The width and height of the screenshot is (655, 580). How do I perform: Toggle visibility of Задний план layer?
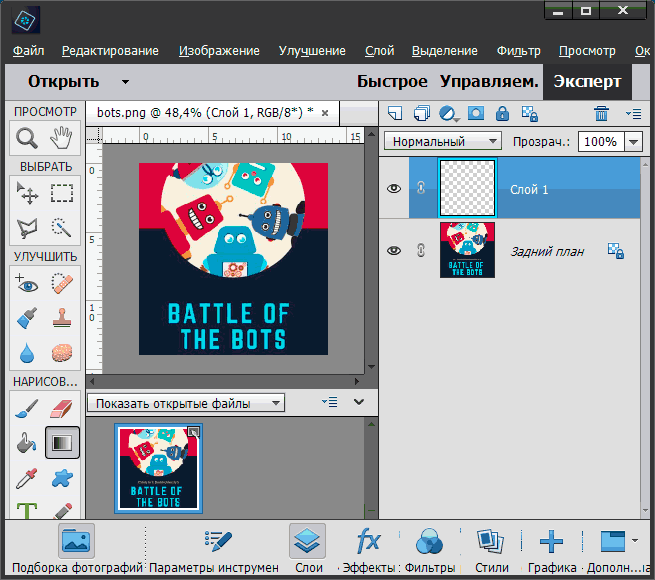click(x=394, y=251)
